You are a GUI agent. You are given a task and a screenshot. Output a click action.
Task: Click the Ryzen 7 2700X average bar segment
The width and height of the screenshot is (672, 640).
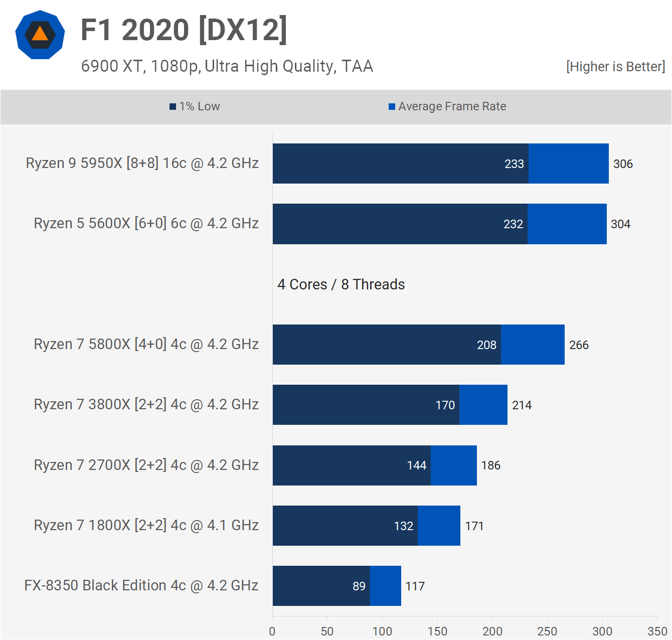(453, 465)
